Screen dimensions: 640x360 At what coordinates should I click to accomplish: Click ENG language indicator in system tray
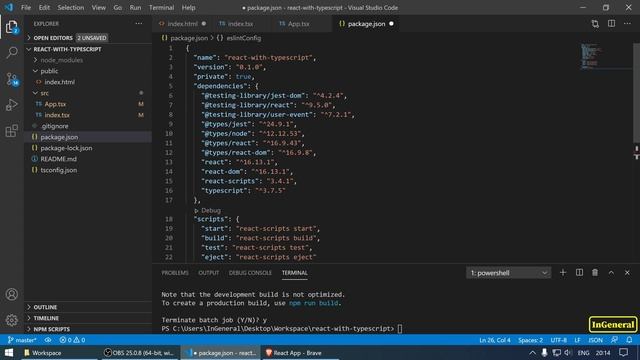[x=583, y=353]
